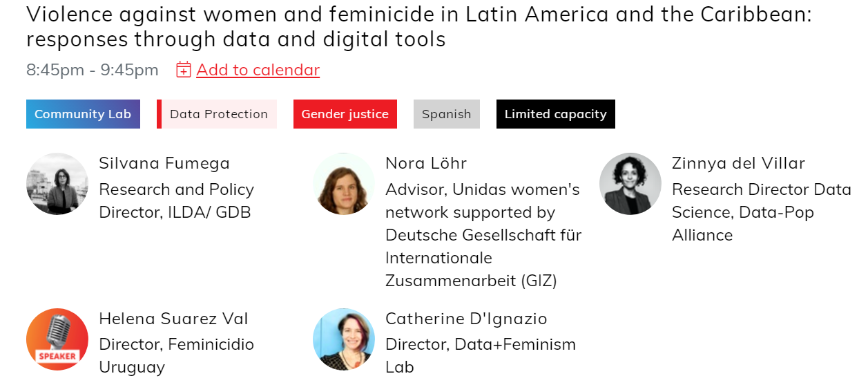Screen dimensions: 868x385
Task: Click the name Nora Löhr
Action: tap(426, 163)
